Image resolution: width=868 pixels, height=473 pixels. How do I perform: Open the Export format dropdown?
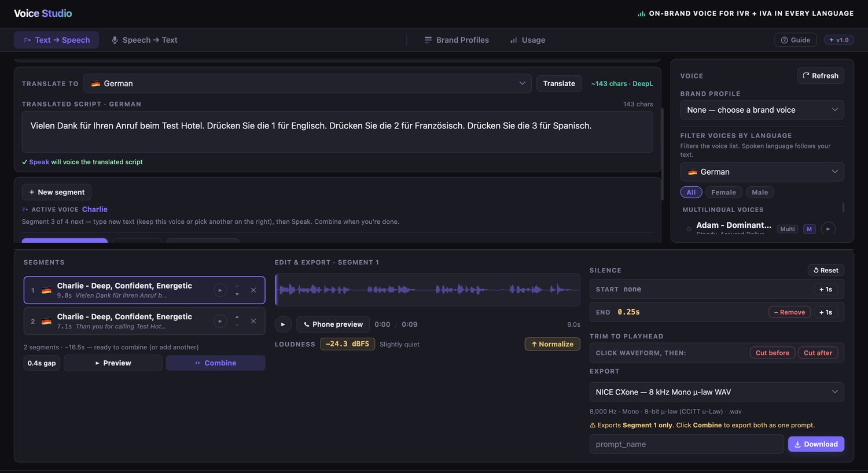716,392
